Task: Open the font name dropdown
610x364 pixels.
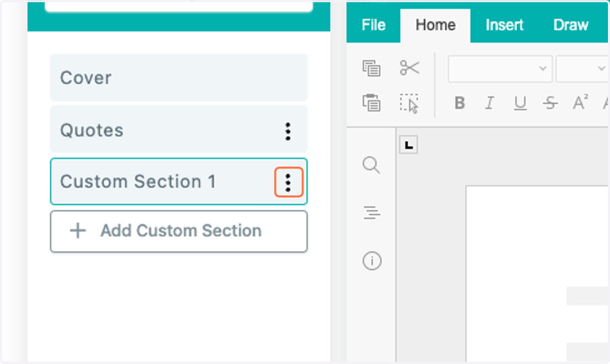Action: coord(500,68)
